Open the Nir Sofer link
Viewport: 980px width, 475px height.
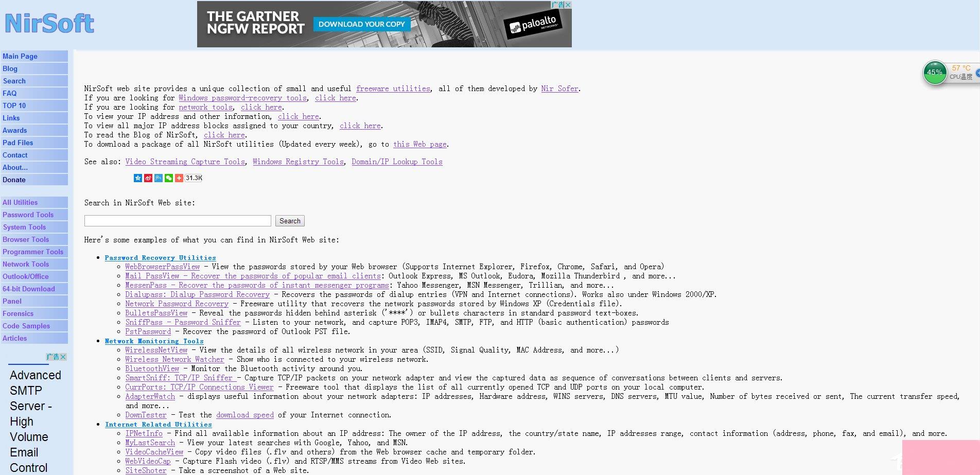tap(559, 89)
